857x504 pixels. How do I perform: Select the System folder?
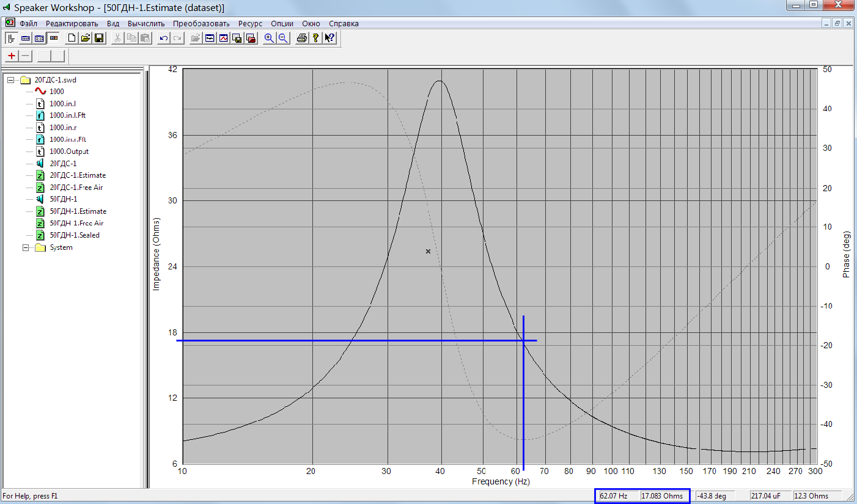[61, 247]
